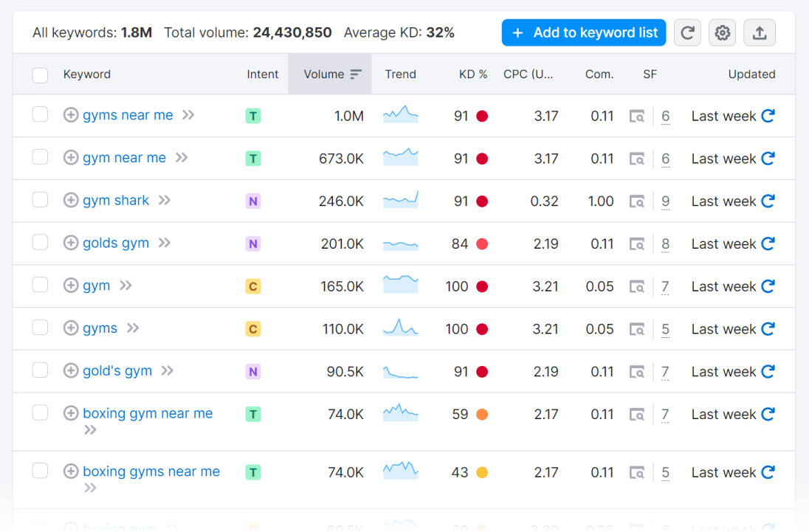Open the keyword link boxing gyms near me

(151, 471)
